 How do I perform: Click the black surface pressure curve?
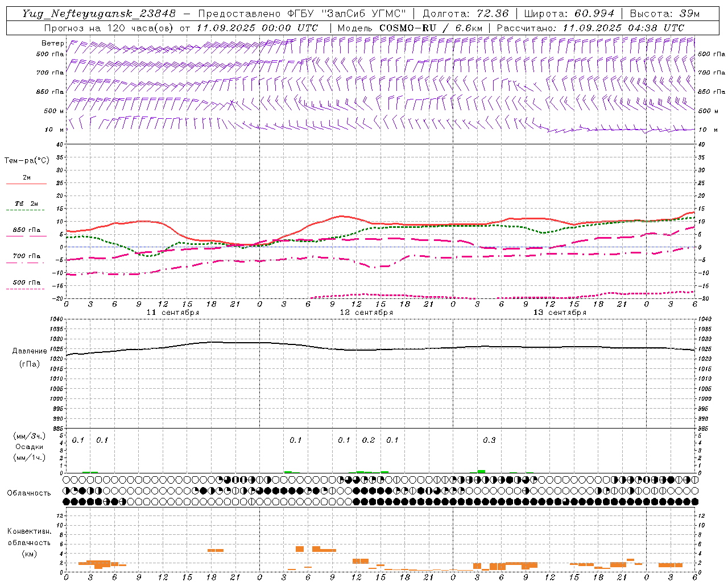point(380,350)
